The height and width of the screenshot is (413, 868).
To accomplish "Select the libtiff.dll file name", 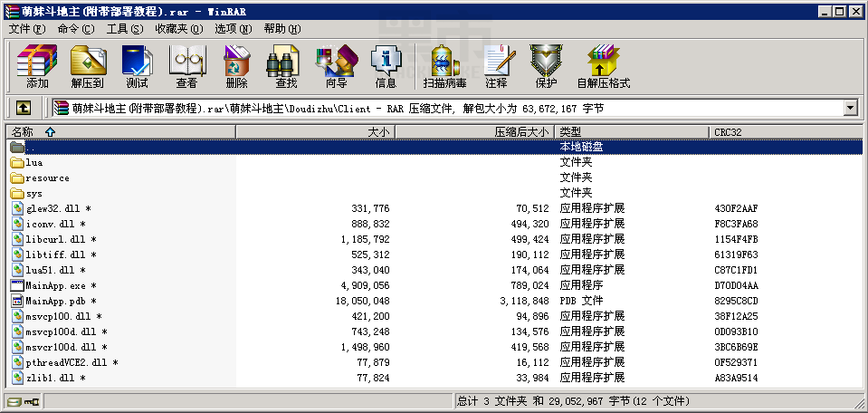I will 61,255.
